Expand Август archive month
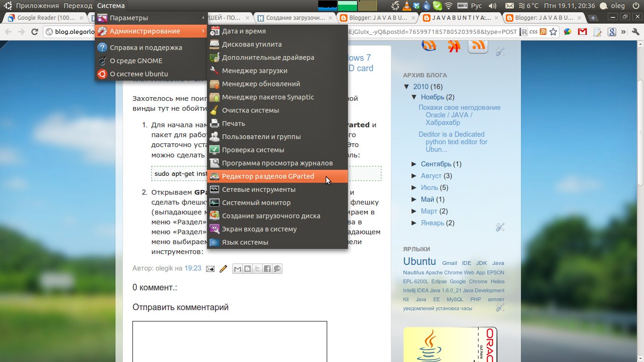The width and height of the screenshot is (644, 362). point(414,176)
